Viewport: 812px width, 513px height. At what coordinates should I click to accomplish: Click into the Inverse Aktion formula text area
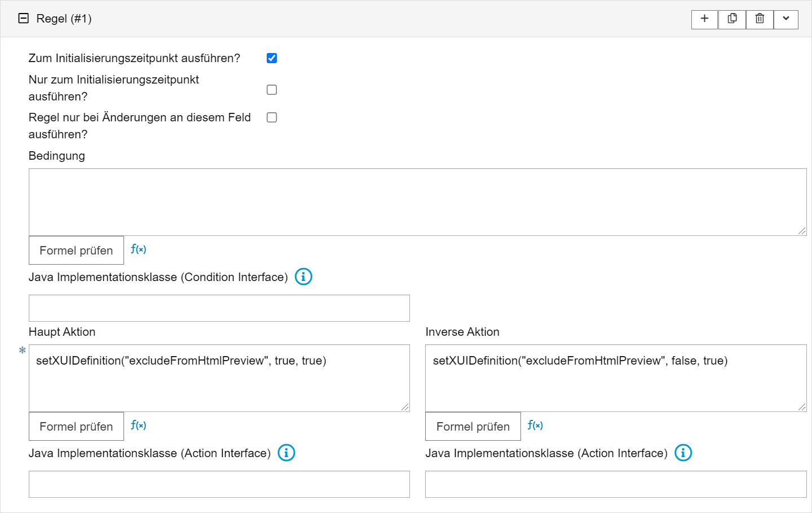coord(616,384)
